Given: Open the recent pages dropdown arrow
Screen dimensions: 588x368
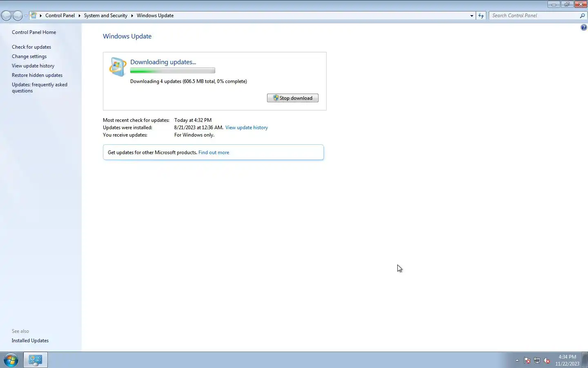Looking at the screenshot, I should (x=26, y=16).
